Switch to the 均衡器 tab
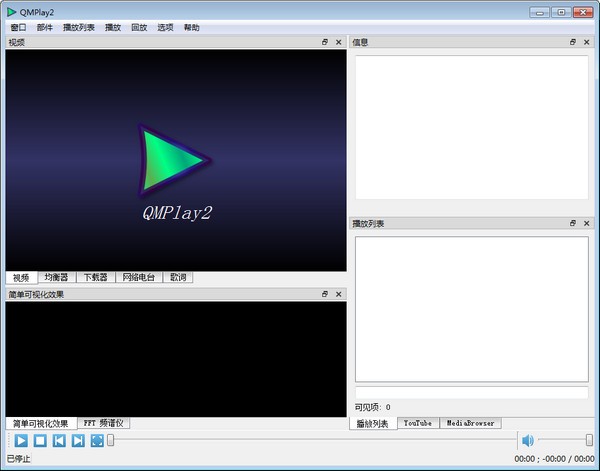The width and height of the screenshot is (600, 471). 57,277
